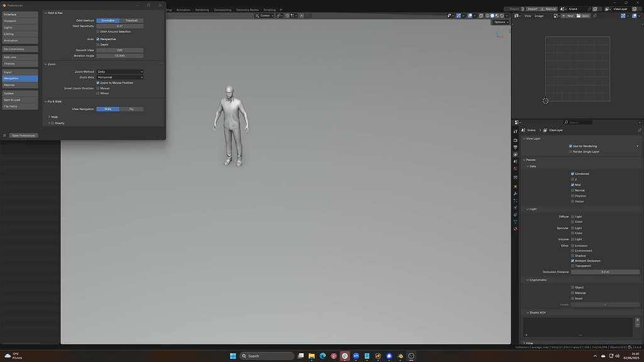Viewport: 644px width, 362px height.
Task: Open Preferences hamburger menu icon
Action: pyautogui.click(x=4, y=136)
